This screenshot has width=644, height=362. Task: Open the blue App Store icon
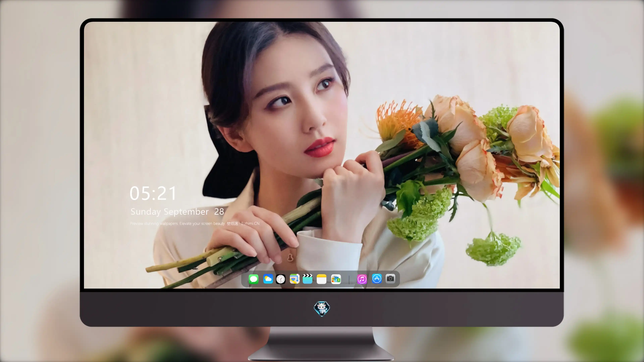tap(377, 279)
